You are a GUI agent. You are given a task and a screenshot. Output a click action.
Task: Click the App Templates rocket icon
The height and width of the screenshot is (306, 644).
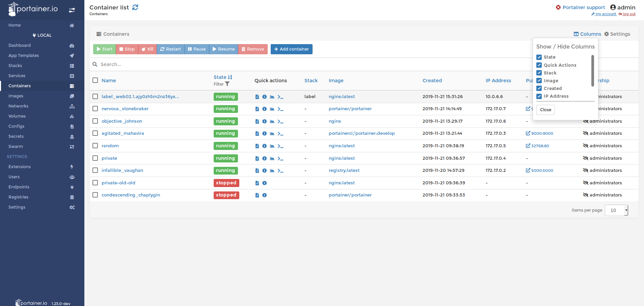[x=72, y=56]
